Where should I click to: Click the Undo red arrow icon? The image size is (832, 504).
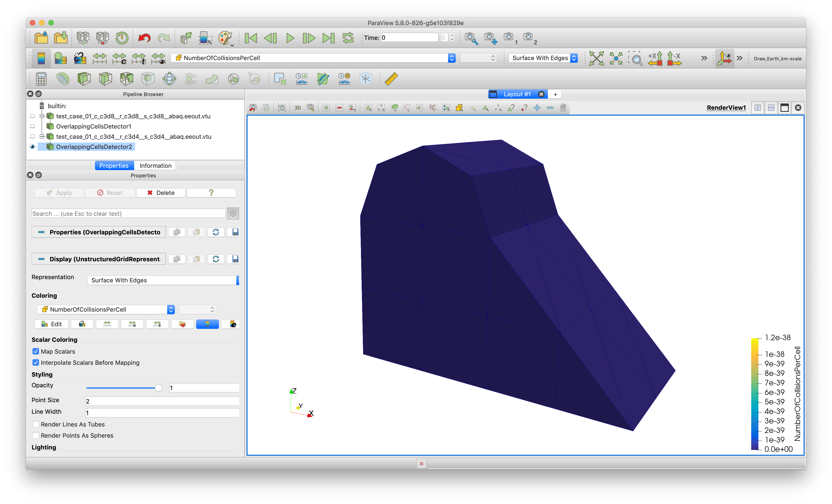click(144, 37)
